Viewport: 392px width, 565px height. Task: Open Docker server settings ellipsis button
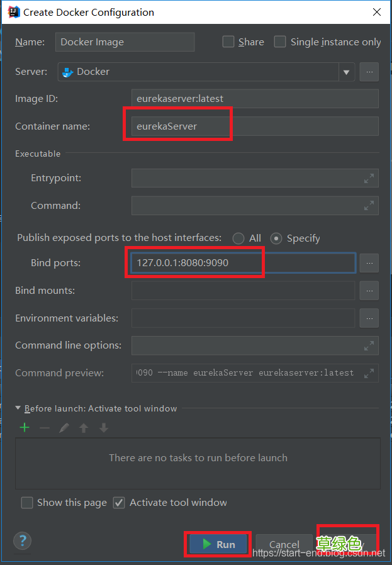[x=369, y=72]
